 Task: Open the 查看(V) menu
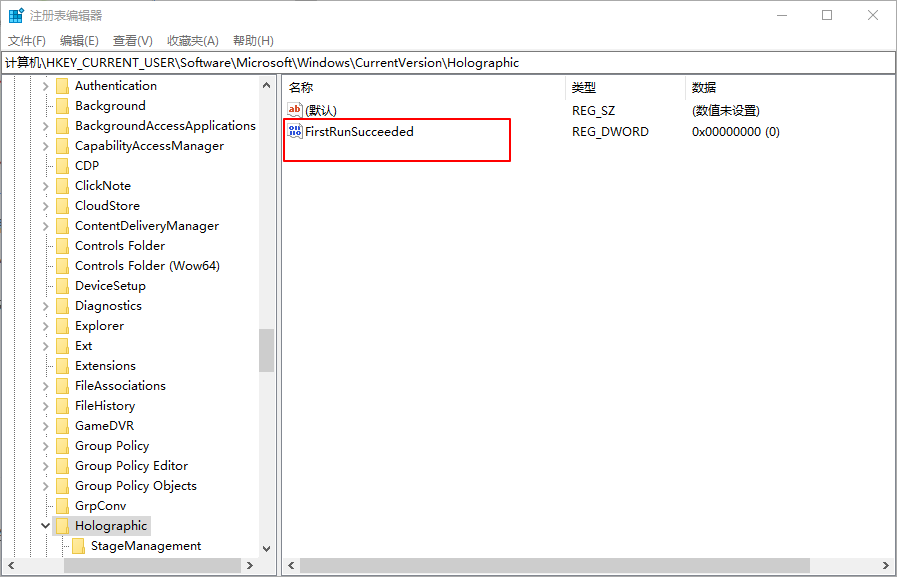click(x=132, y=40)
